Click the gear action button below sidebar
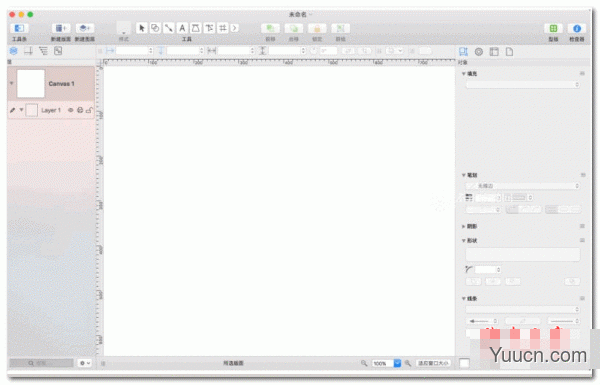This screenshot has width=600, height=385. [x=84, y=363]
